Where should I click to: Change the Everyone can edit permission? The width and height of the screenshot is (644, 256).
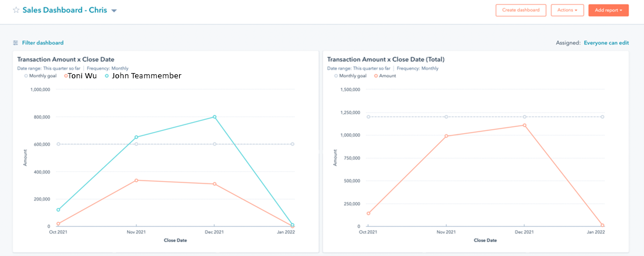coord(606,43)
